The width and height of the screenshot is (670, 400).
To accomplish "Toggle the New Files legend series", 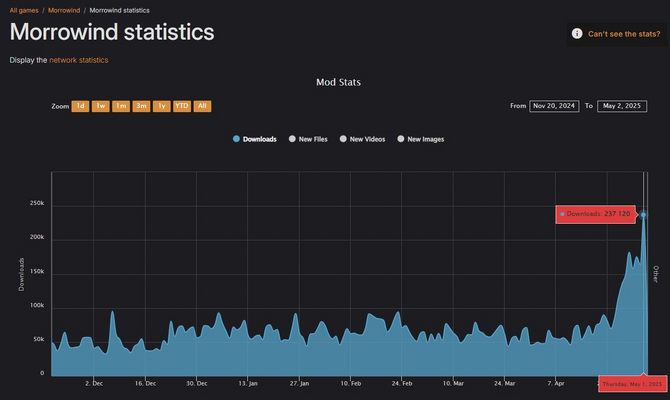I will tap(308, 139).
